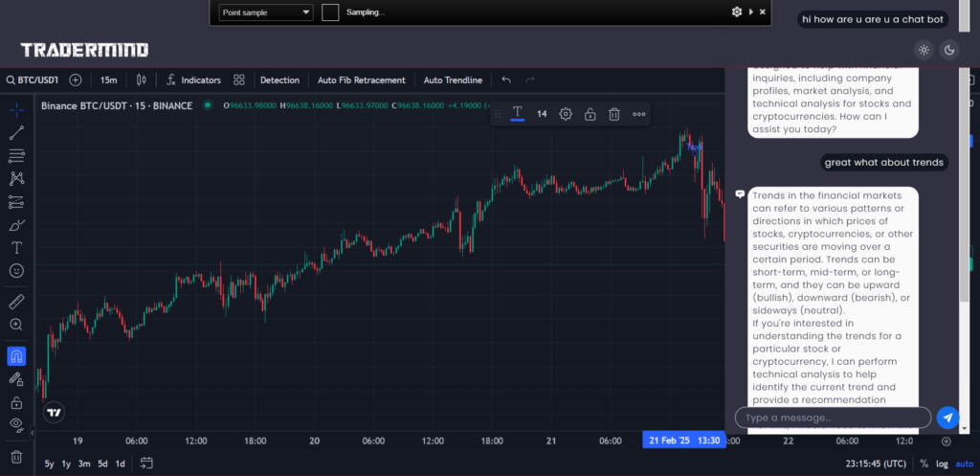Click Auto Fib Retracement
This screenshot has width=980, height=476.
pyautogui.click(x=361, y=80)
